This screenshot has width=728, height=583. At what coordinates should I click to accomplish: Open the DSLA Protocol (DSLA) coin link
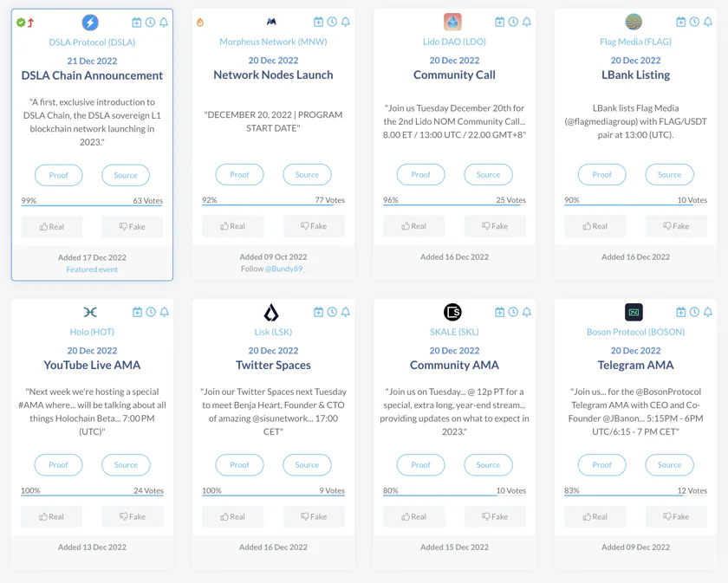(x=92, y=42)
